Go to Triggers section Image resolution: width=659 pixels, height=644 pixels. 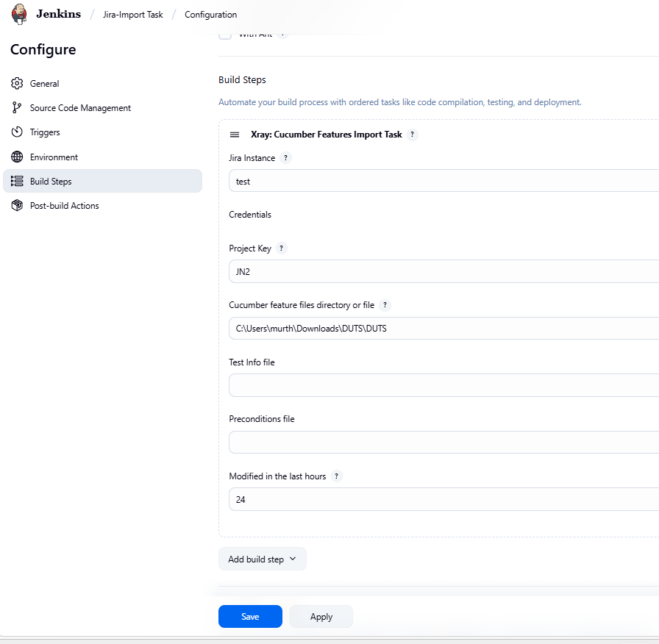[102, 132]
